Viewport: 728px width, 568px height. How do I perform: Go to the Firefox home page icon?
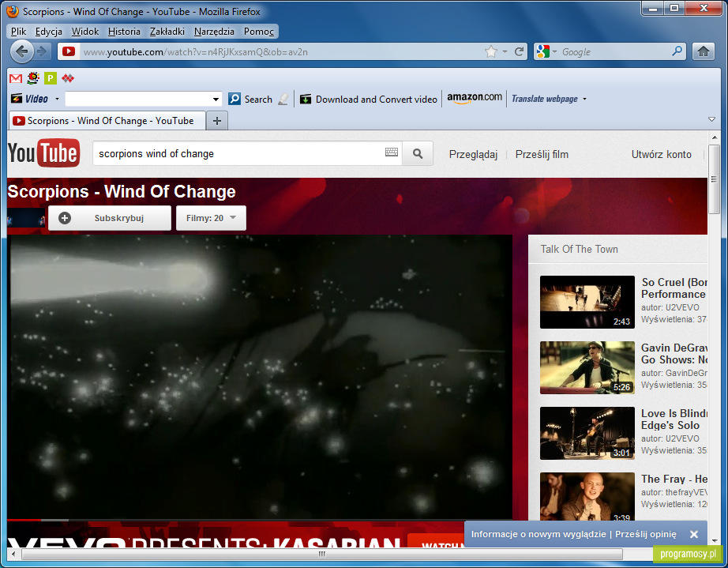click(704, 51)
